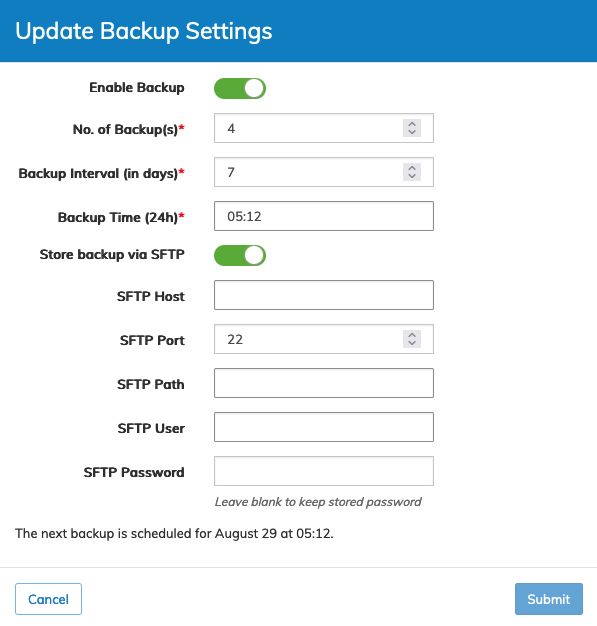Click the No. of Backup(s) number field
The width and height of the screenshot is (597, 626).
tap(324, 128)
